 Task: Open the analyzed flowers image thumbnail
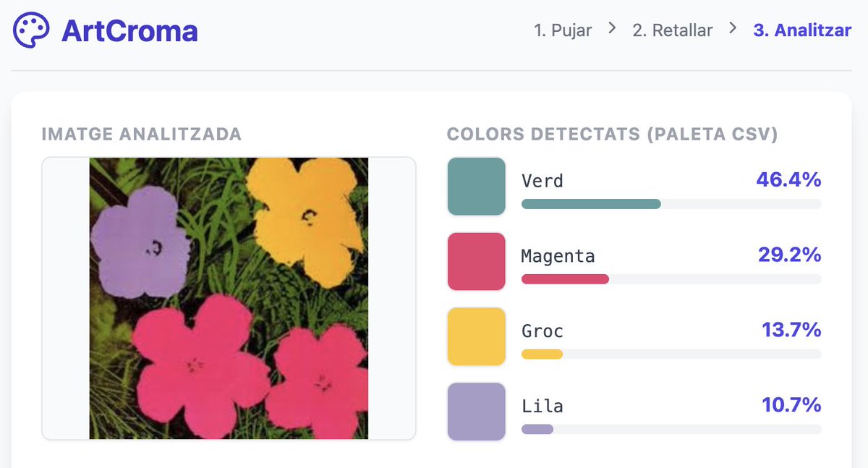pos(229,298)
